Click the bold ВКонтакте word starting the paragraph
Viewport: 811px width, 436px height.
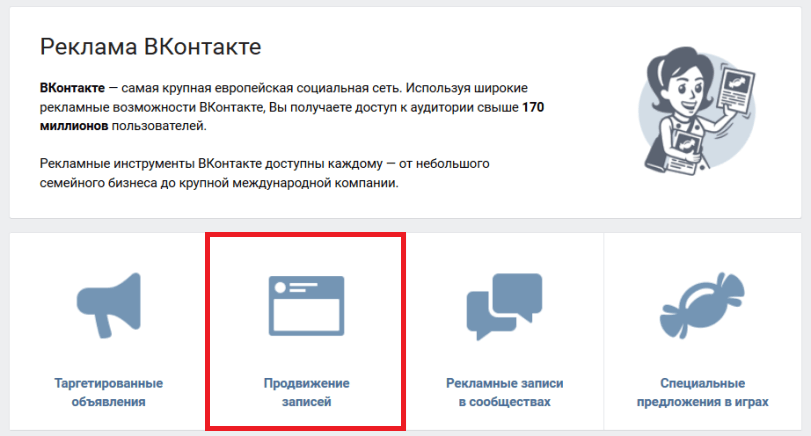coord(72,88)
